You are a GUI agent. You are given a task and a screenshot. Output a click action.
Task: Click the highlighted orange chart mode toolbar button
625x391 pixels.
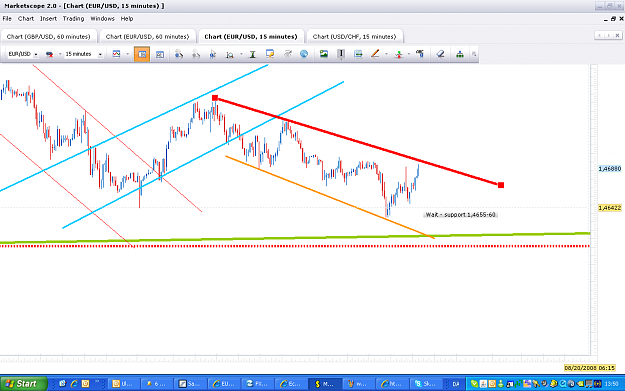click(142, 54)
